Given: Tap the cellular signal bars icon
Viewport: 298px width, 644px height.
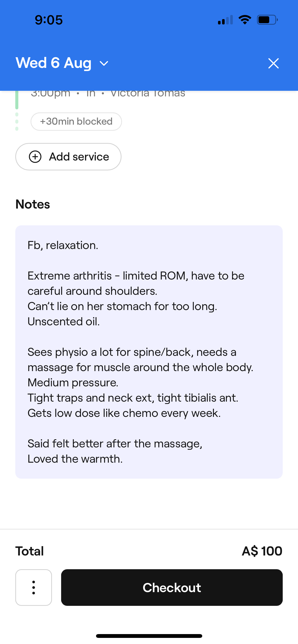Looking at the screenshot, I should click(225, 20).
